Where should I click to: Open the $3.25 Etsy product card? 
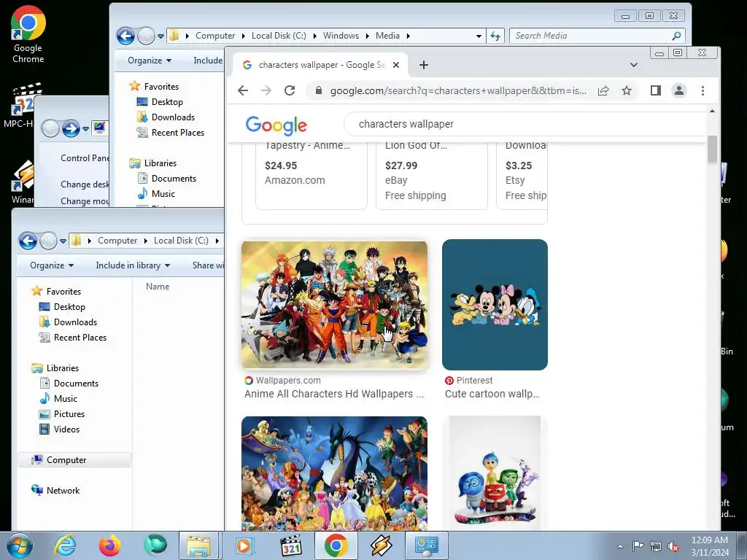click(x=522, y=176)
